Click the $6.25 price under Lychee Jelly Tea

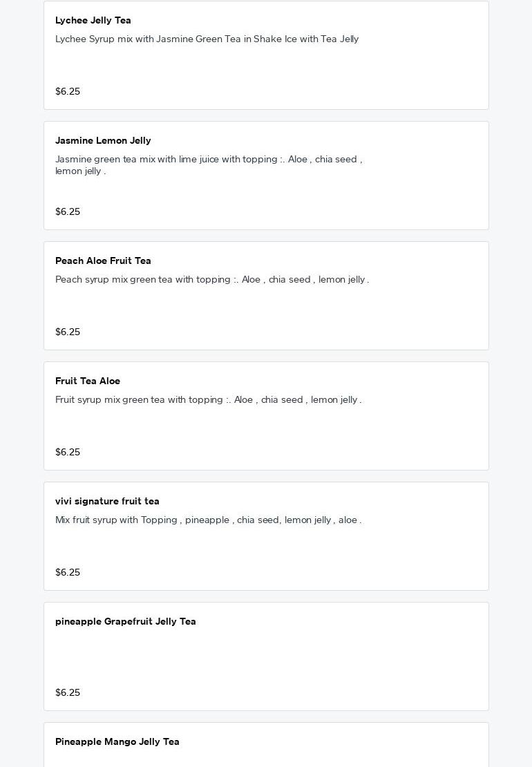(x=68, y=92)
